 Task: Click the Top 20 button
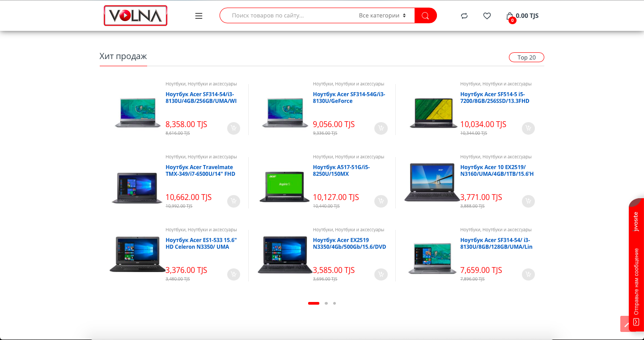coord(526,57)
